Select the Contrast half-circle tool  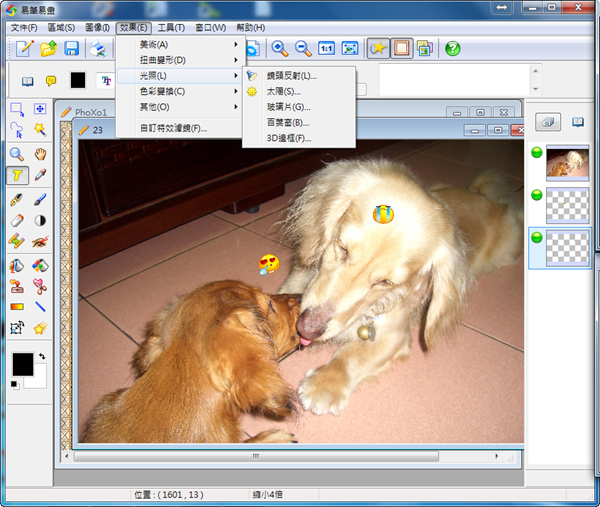(40, 220)
